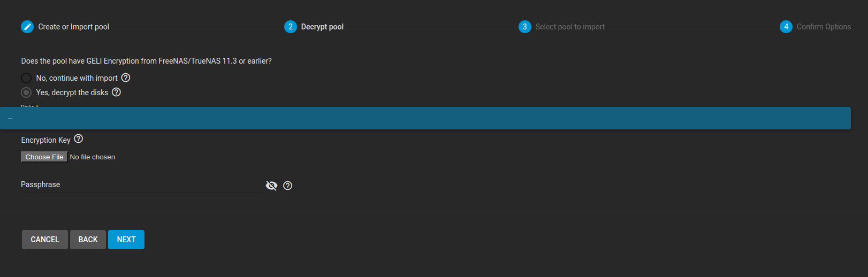Image resolution: width=868 pixels, height=277 pixels.
Task: Show the Encryption Key help tooltip
Action: point(79,139)
